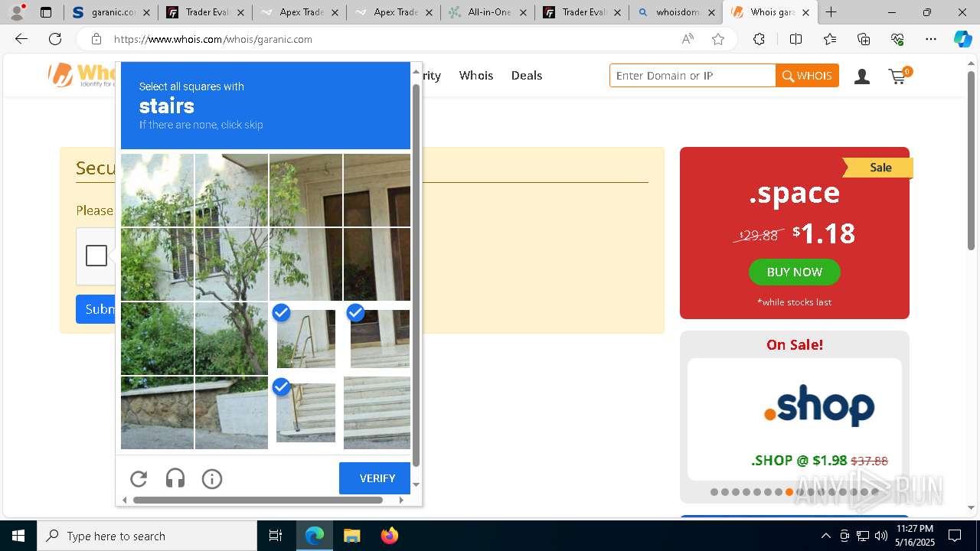980x551 pixels.
Task: Open the Favorites list icon
Action: pos(830,39)
